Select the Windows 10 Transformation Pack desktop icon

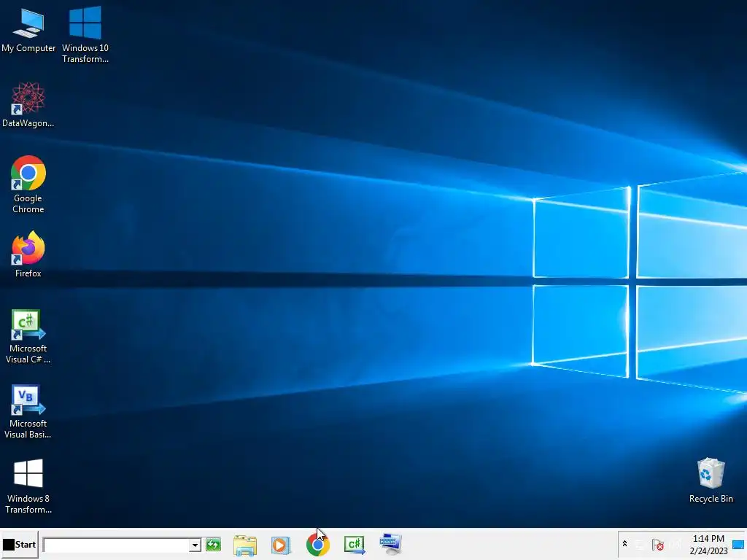[85, 34]
